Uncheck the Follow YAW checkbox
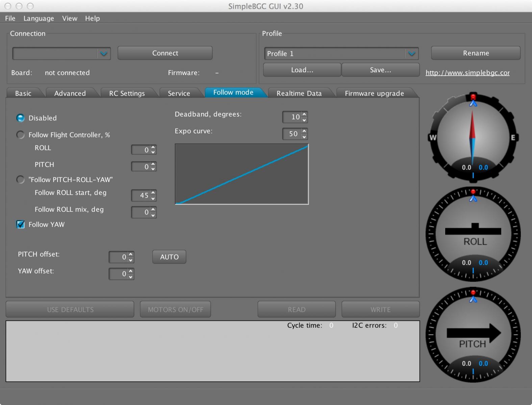 coord(21,224)
